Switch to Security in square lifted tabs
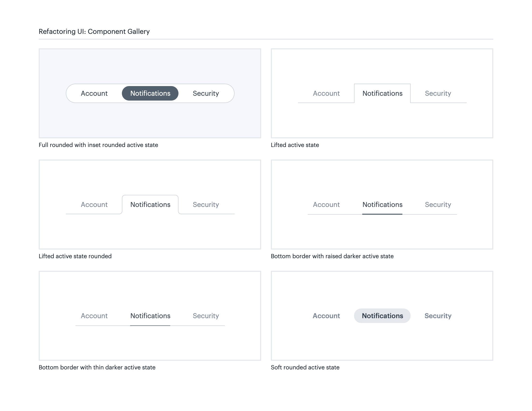The image size is (532, 411). (x=438, y=93)
